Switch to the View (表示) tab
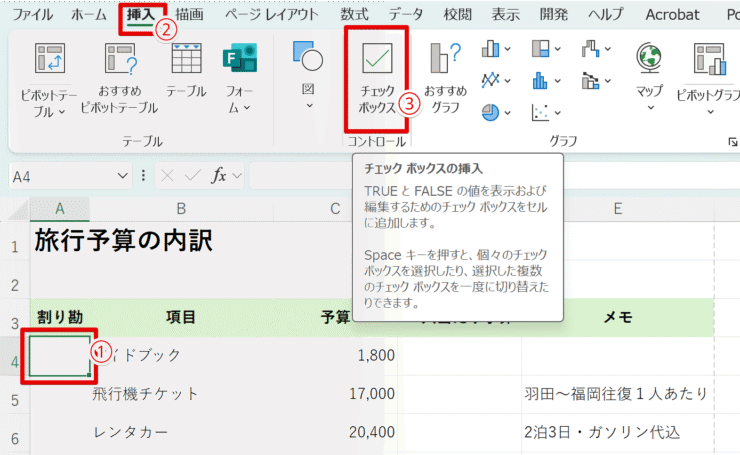Viewport: 740px width, 455px height. click(505, 15)
